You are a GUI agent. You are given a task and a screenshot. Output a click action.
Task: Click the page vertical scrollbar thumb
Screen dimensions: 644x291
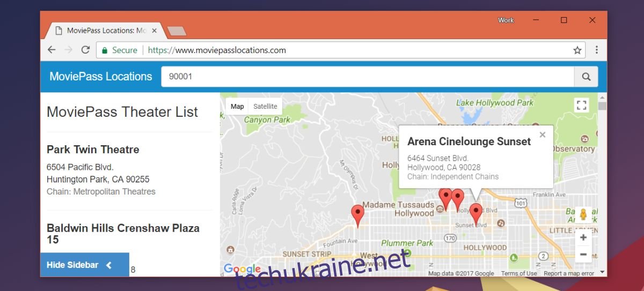[602, 106]
